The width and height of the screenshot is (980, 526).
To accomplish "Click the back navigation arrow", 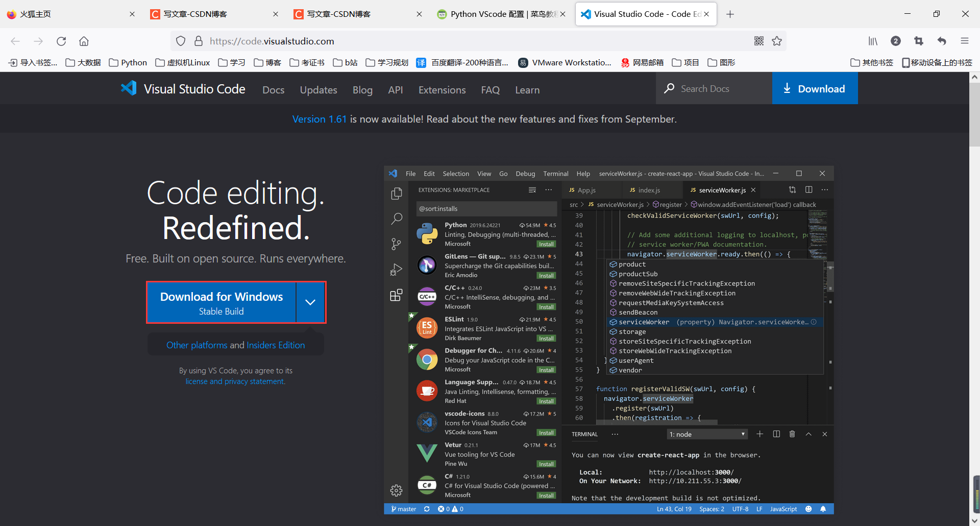I will [x=15, y=41].
